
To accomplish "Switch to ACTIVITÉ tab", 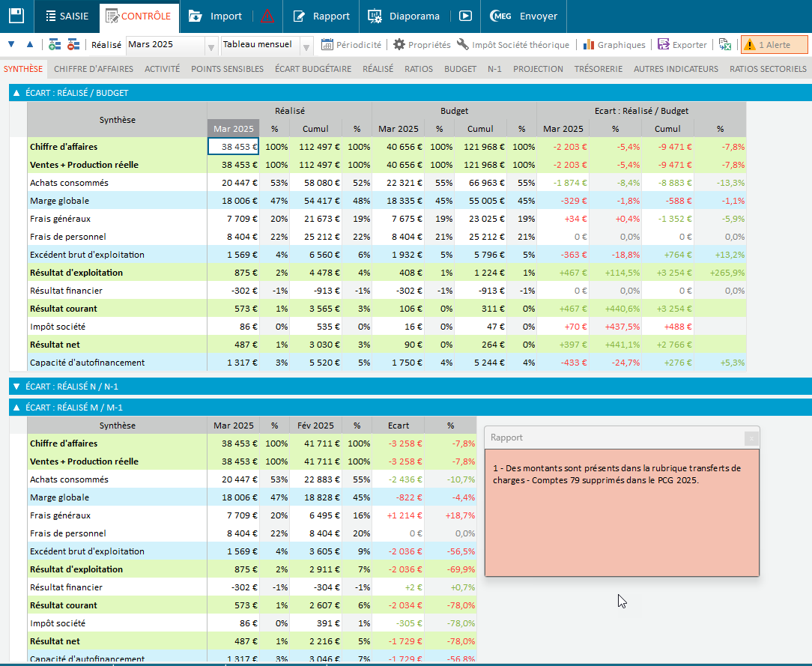I will [x=162, y=69].
